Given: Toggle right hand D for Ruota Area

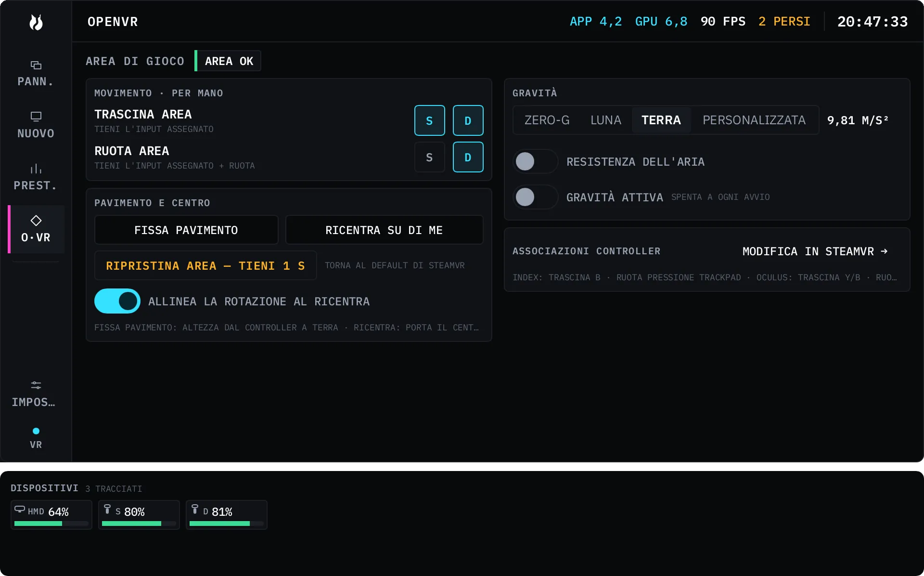Looking at the screenshot, I should pos(468,157).
